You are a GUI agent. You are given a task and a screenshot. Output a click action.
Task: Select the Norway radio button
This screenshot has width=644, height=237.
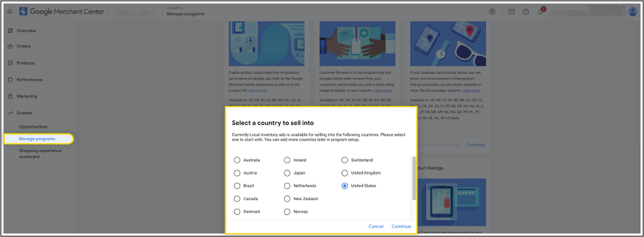(287, 211)
